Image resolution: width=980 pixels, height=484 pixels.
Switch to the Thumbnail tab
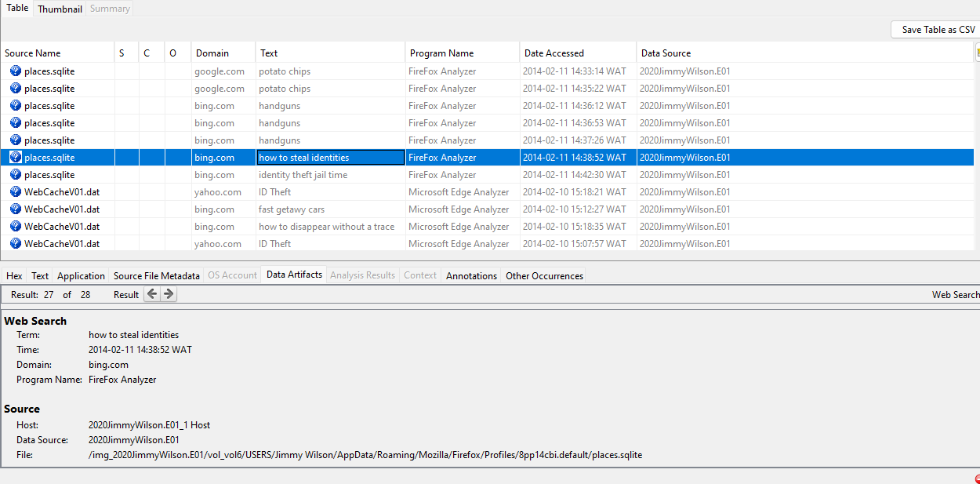point(60,9)
